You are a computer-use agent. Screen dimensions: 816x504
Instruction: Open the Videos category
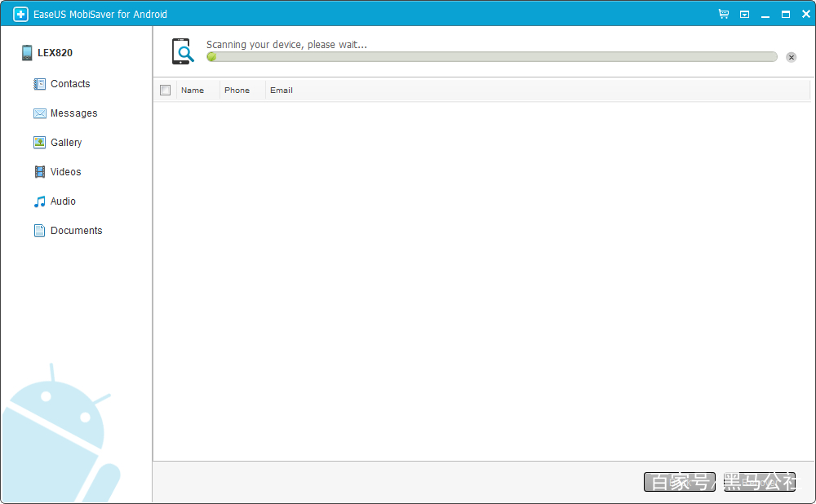tap(65, 171)
